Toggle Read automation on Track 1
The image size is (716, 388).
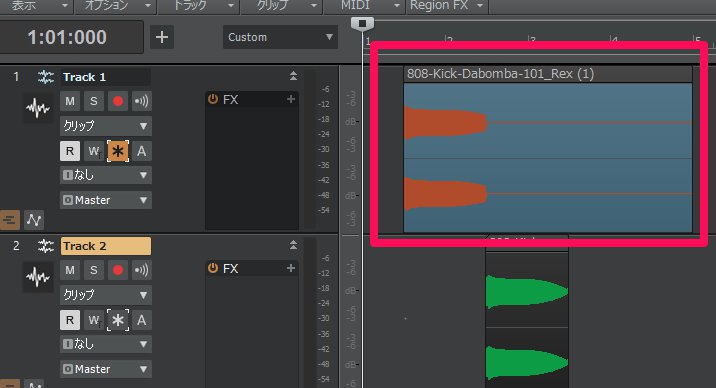click(70, 151)
